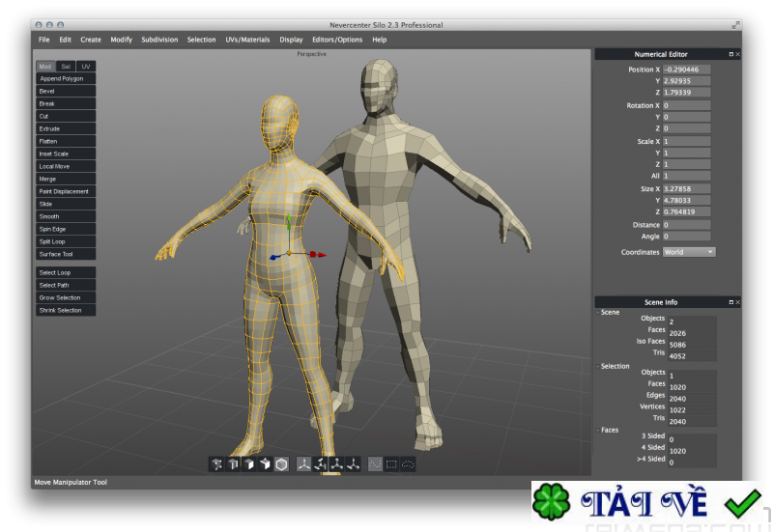The image size is (773, 532).
Task: Click the second cube selection-mode icon
Action: point(233,463)
